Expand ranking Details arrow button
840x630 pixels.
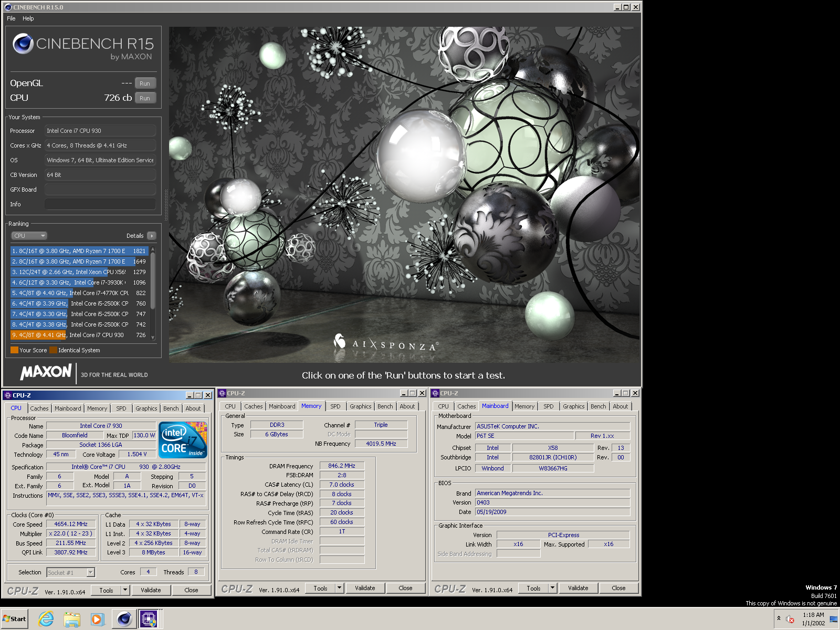[152, 236]
